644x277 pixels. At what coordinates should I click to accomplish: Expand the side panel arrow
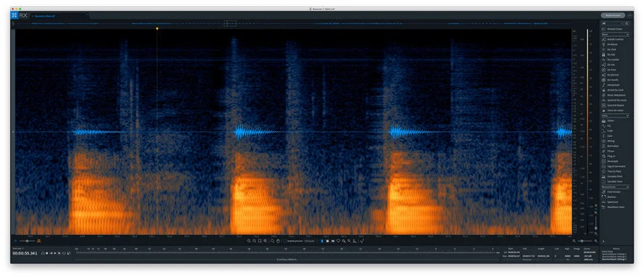(x=603, y=241)
